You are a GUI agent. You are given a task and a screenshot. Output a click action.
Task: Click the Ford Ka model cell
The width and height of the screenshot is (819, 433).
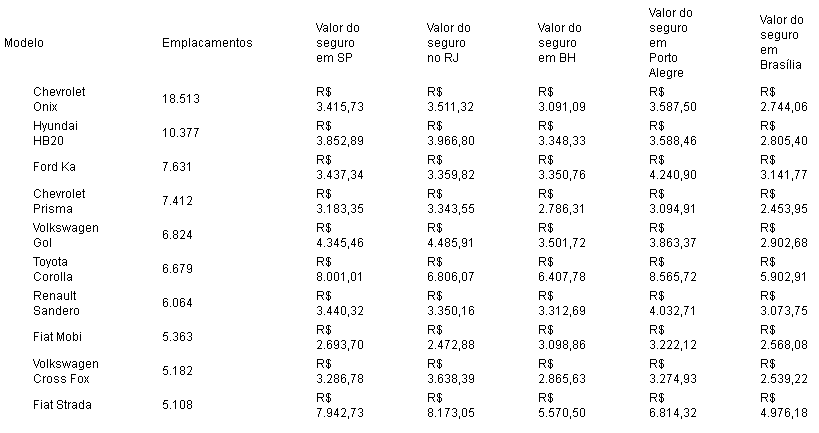coord(55,166)
